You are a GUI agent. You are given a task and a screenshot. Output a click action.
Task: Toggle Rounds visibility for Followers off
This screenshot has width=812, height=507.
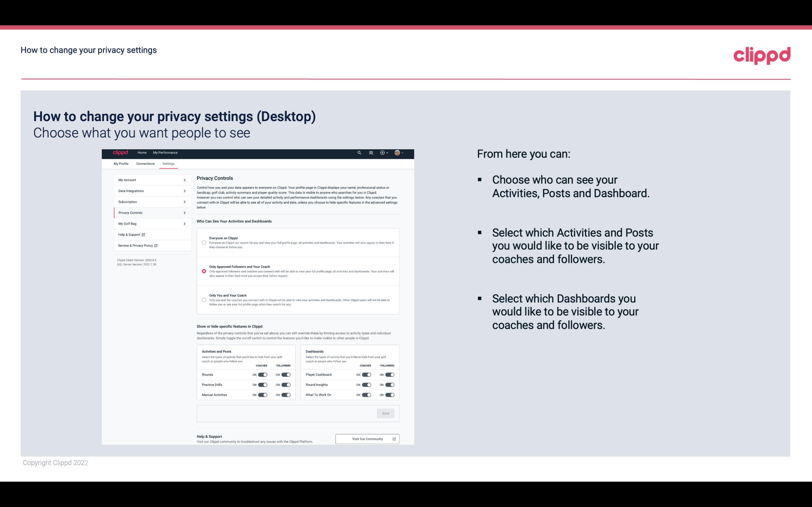(x=286, y=374)
